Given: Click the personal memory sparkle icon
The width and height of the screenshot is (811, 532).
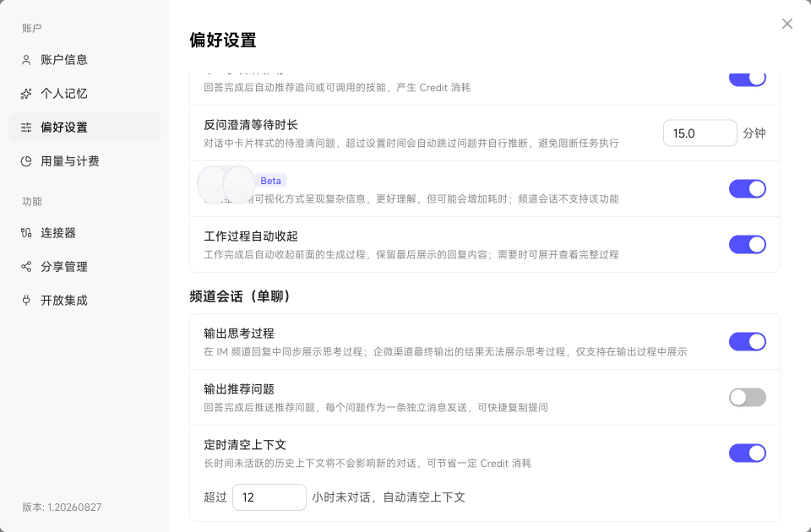Looking at the screenshot, I should [26, 94].
